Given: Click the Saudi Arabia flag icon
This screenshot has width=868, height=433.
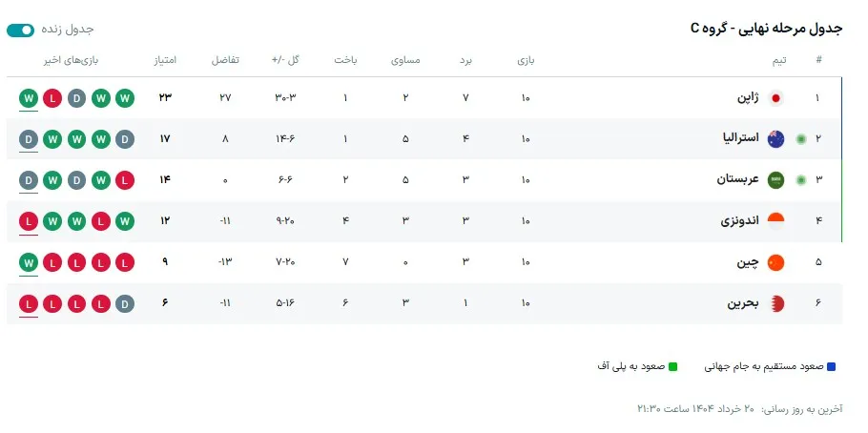Looking at the screenshot, I should [x=775, y=180].
